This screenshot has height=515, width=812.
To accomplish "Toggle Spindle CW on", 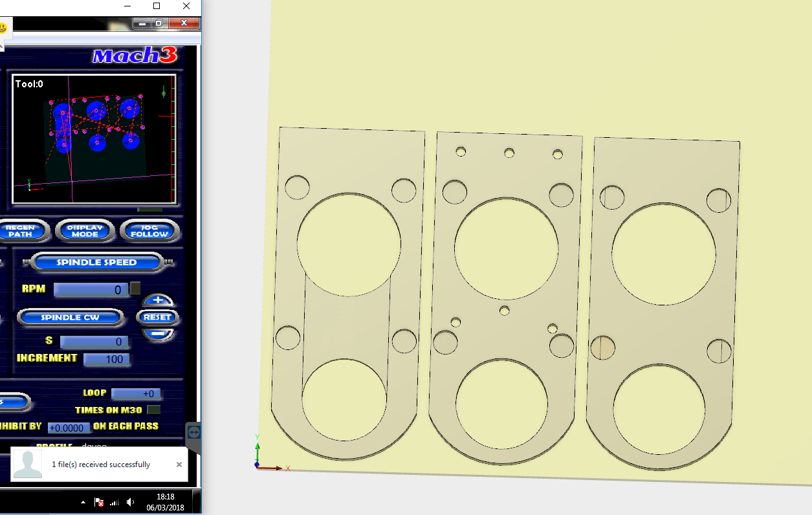I will coord(70,317).
